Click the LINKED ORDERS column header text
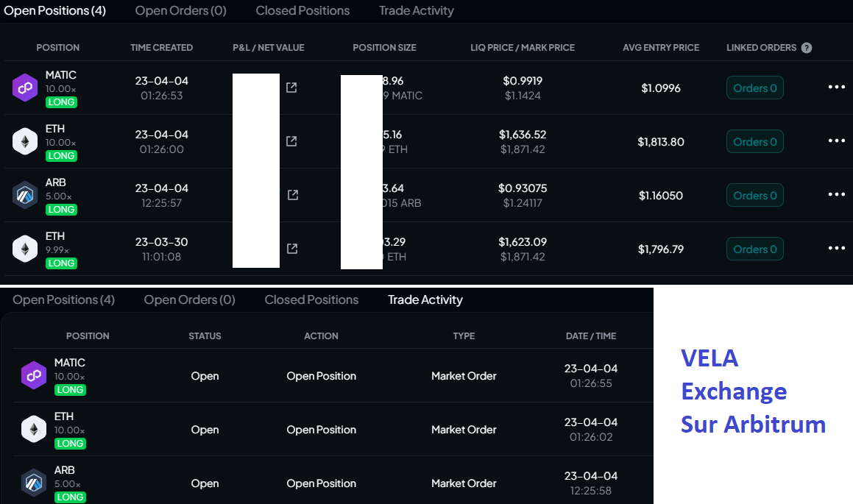This screenshot has width=853, height=504. tap(761, 48)
